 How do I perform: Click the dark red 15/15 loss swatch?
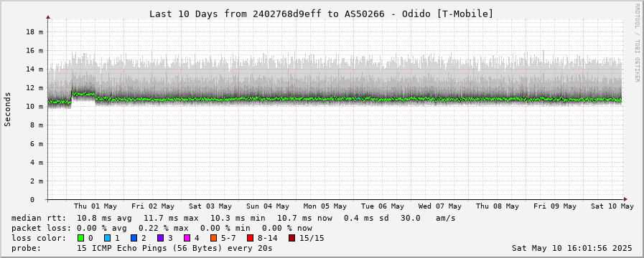point(291,238)
